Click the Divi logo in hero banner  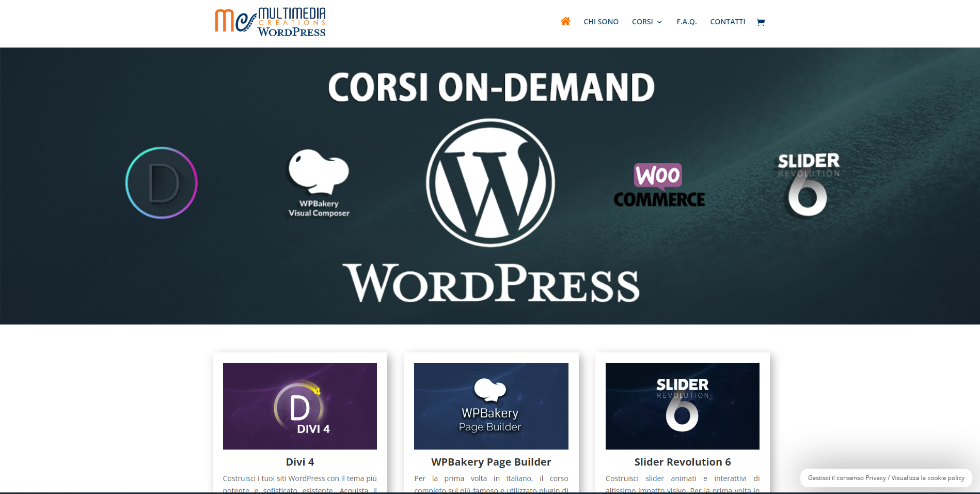coord(162,182)
